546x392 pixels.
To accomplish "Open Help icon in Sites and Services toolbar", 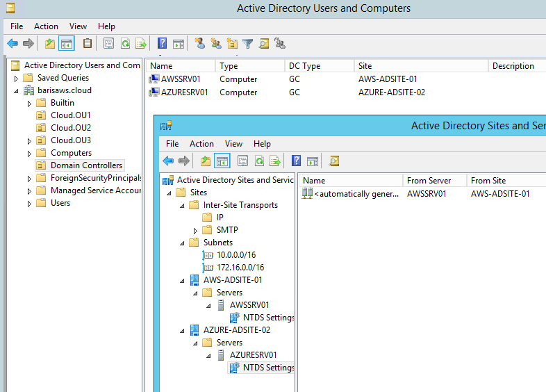I will tap(297, 161).
